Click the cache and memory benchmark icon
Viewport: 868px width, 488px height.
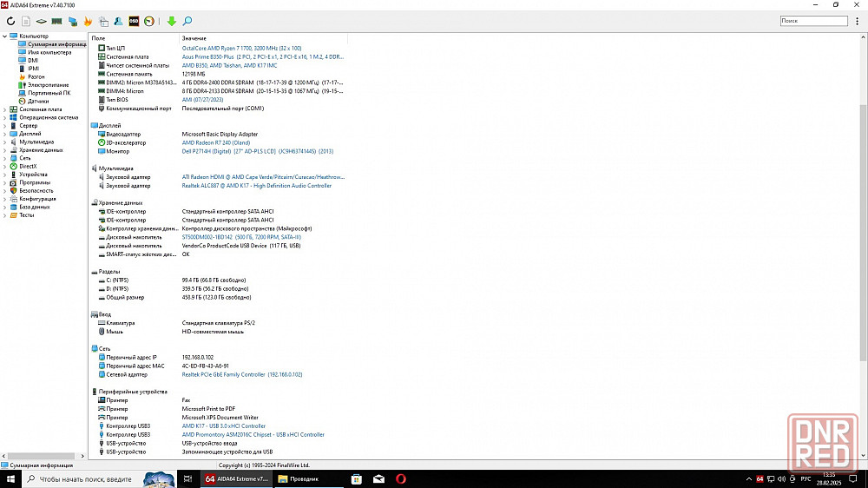pos(103,21)
